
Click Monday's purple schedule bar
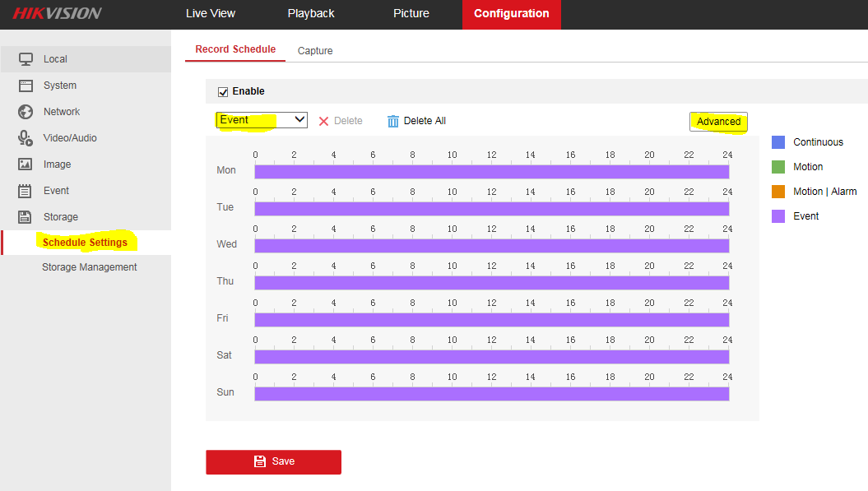491,172
